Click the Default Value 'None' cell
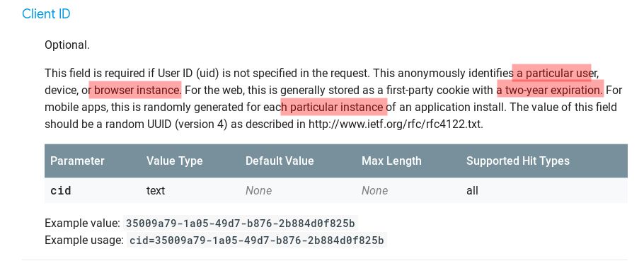644x273 pixels. coord(259,190)
